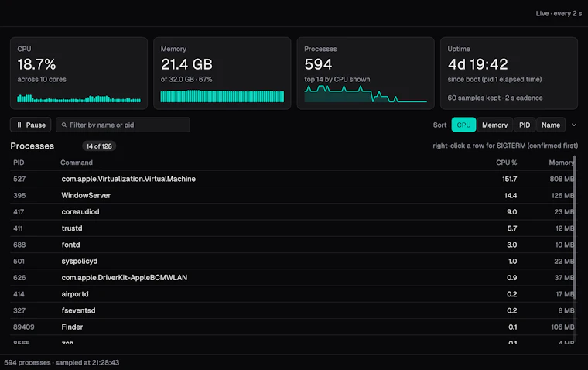Image resolution: width=588 pixels, height=370 pixels.
Task: Click the processes sparkline chart
Action: pos(365,94)
